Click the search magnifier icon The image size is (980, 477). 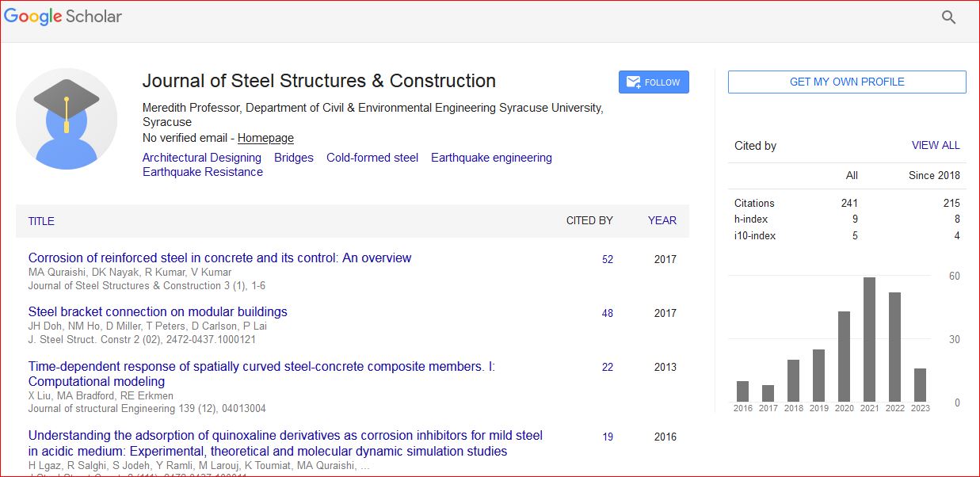coord(948,17)
